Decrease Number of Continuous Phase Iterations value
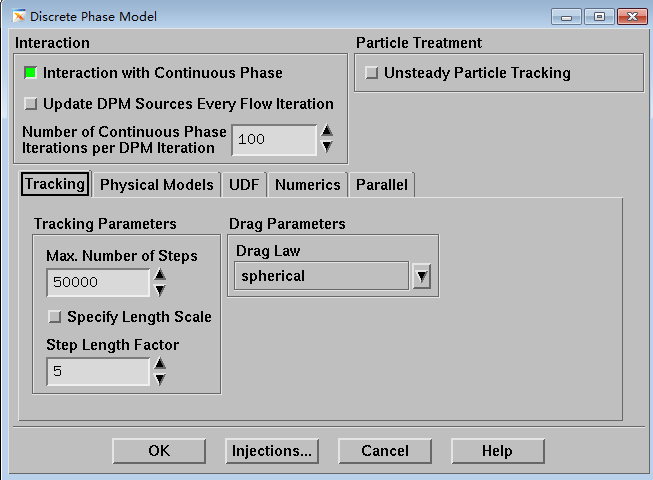Viewport: 653px width, 480px height. click(326, 147)
